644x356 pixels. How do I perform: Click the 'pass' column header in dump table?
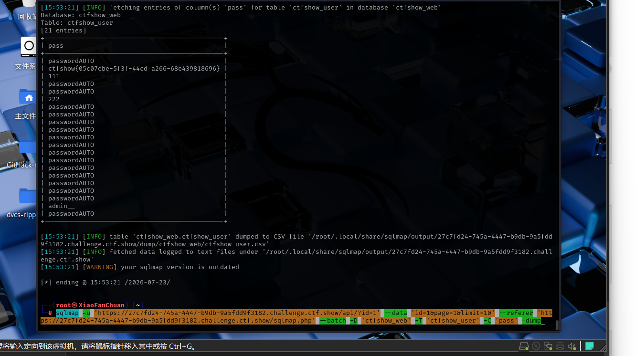coord(56,46)
